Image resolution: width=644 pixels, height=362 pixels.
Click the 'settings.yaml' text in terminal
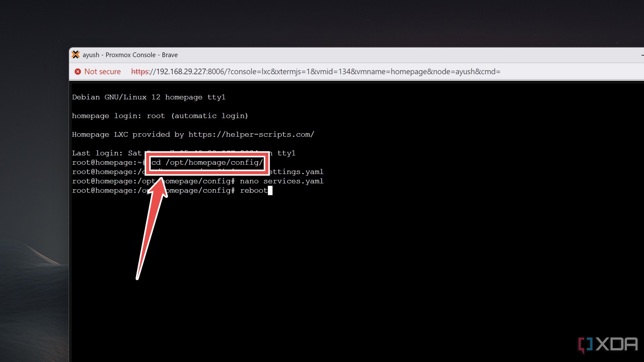point(296,172)
